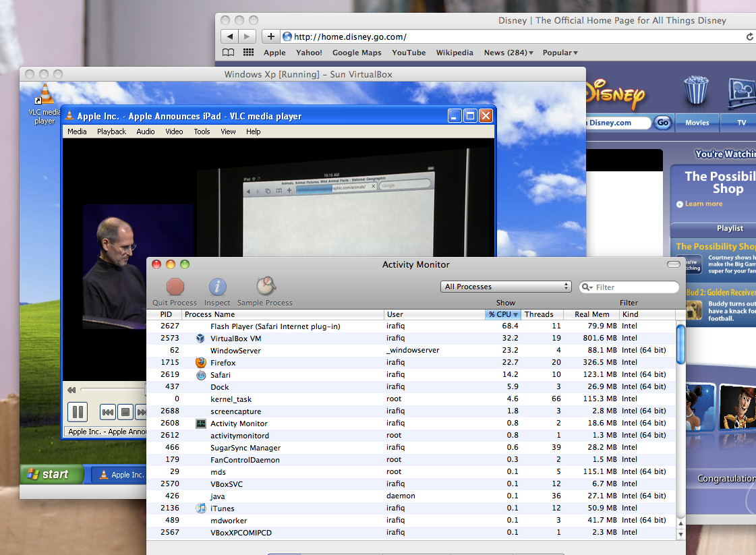Screen dimensions: 756x555
Task: Stop playback in VLC
Action: coord(125,412)
